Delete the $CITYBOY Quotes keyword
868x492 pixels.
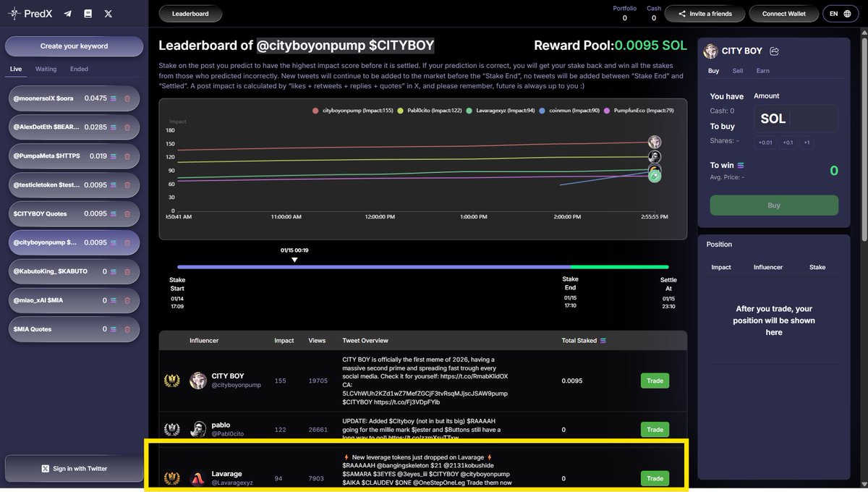[127, 214]
